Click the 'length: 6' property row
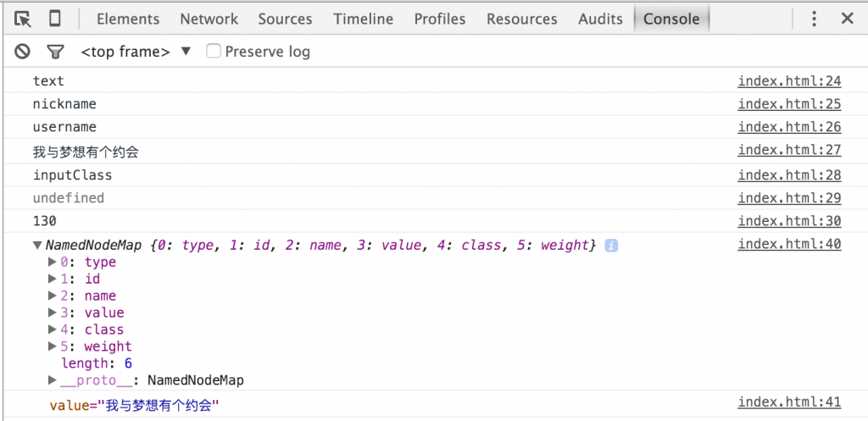This screenshot has width=868, height=421. click(97, 363)
